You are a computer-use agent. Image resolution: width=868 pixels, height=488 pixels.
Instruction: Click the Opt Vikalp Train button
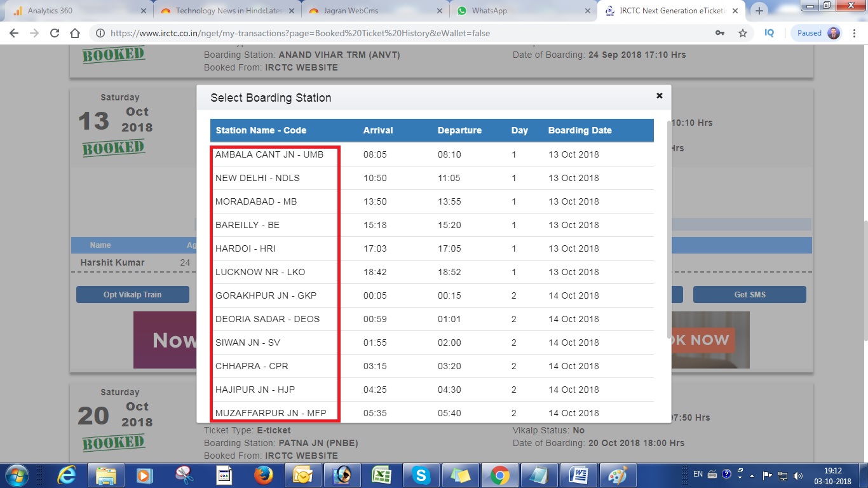pyautogui.click(x=132, y=295)
